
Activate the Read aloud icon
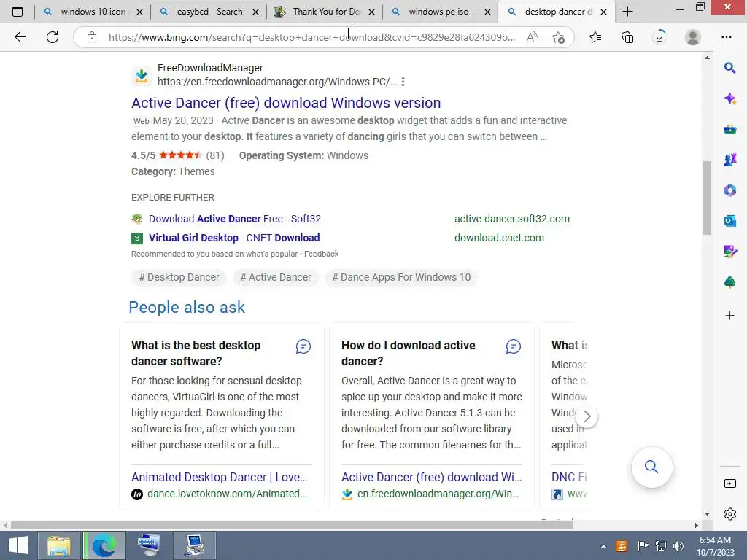coord(532,37)
